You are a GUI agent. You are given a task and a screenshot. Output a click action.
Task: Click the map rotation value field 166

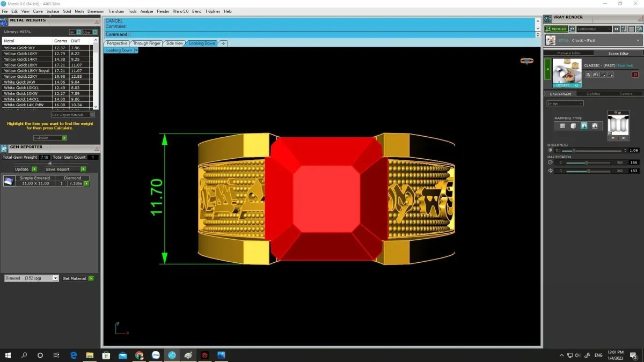[634, 162]
